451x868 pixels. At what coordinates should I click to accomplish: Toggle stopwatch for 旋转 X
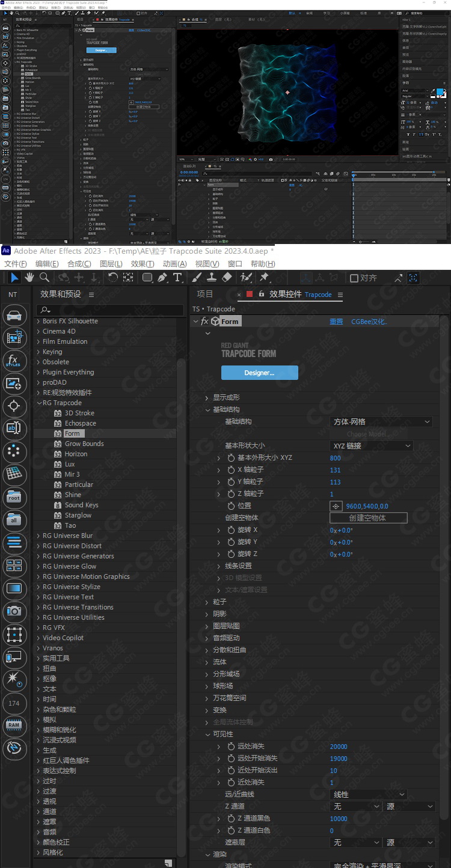click(231, 530)
